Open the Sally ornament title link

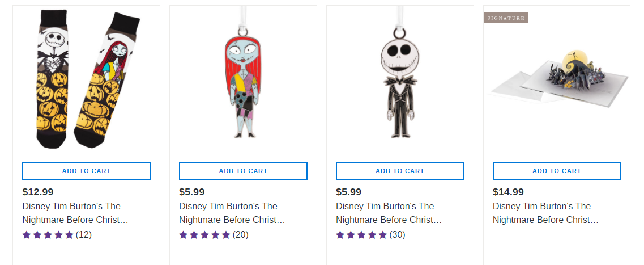pyautogui.click(x=232, y=213)
